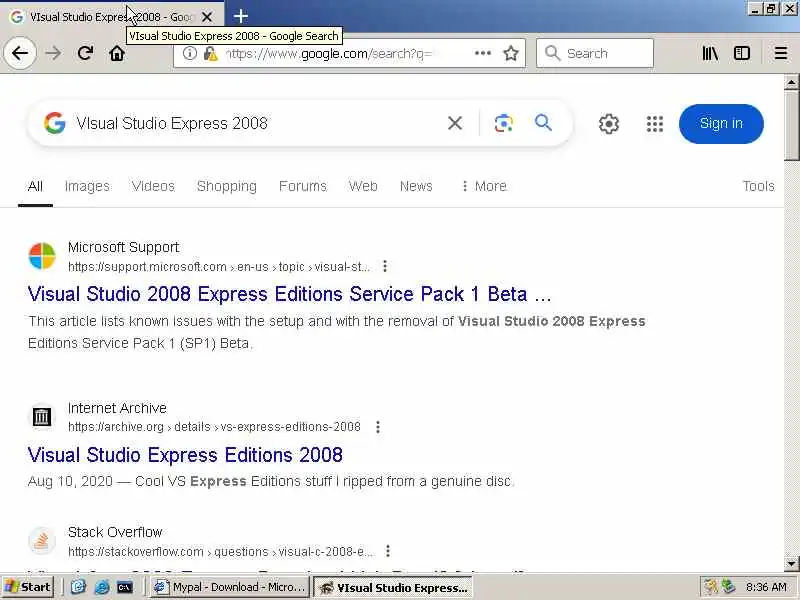Click Visual Studio Express taskbar button

392,587
